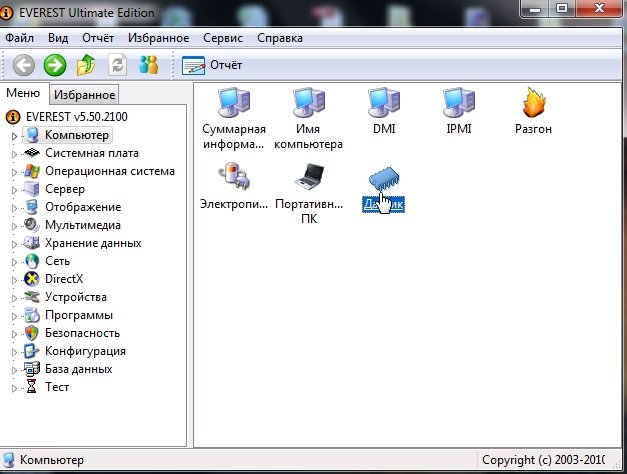Image resolution: width=627 pixels, height=474 pixels.
Task: Expand the Сервер node arrow
Action: click(14, 190)
